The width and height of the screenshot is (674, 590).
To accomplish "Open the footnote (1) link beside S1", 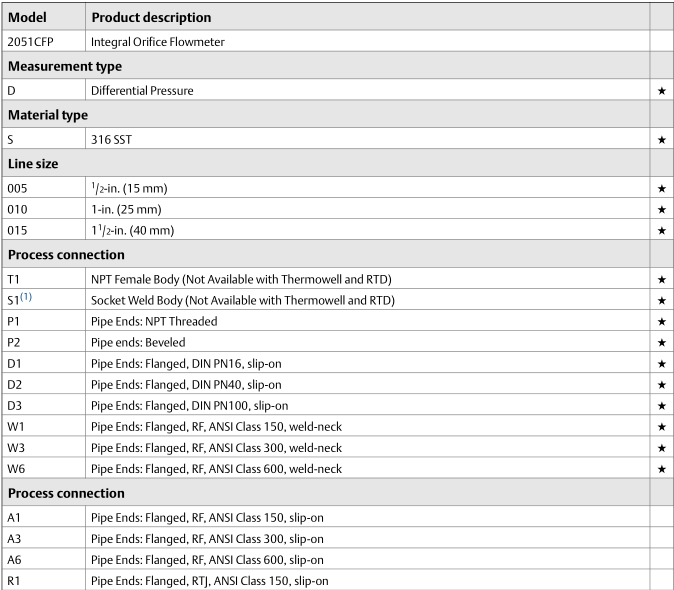I will pos(27,298).
